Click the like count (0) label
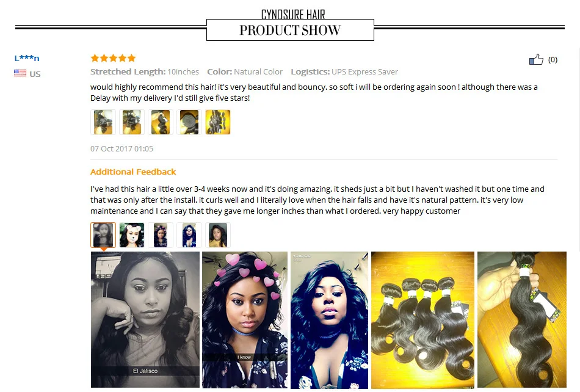Screen dimensions: 580x392 pyautogui.click(x=553, y=60)
